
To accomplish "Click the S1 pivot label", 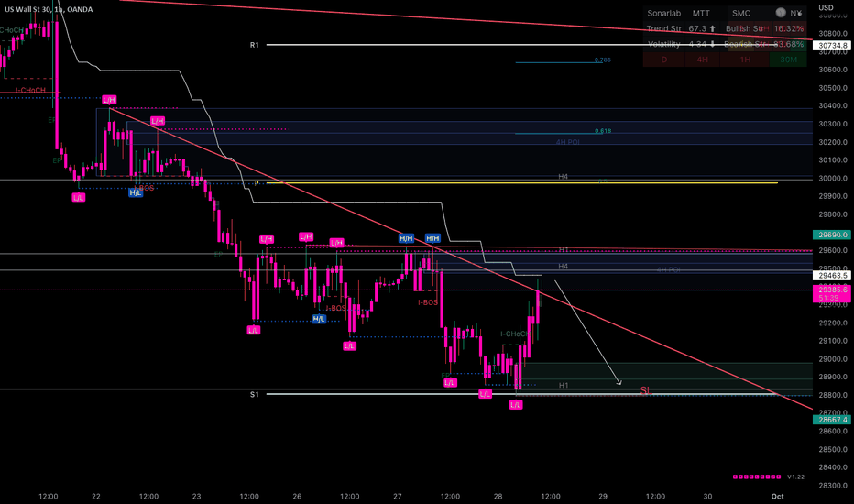I will tap(255, 394).
